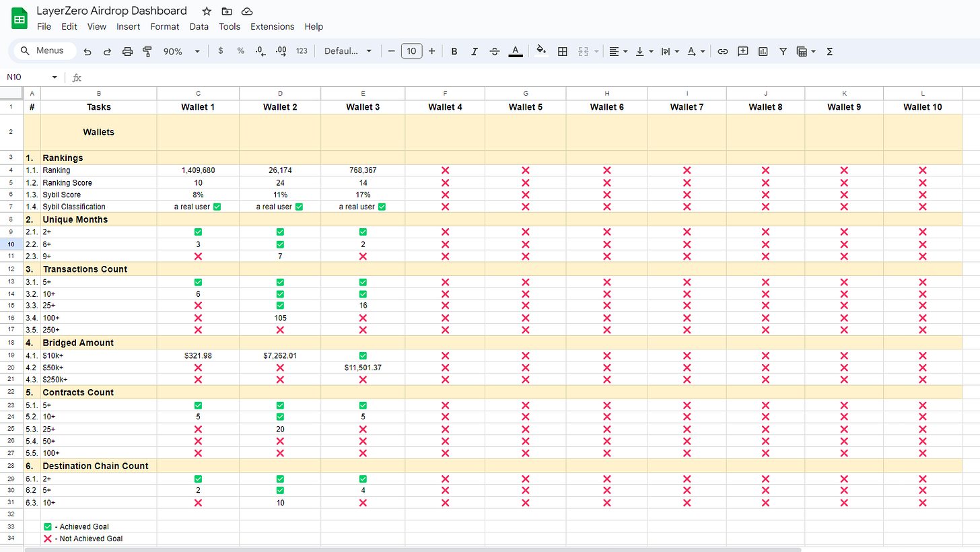Image resolution: width=980 pixels, height=552 pixels.
Task: Select the cell reading $7,262.01
Action: pos(280,355)
